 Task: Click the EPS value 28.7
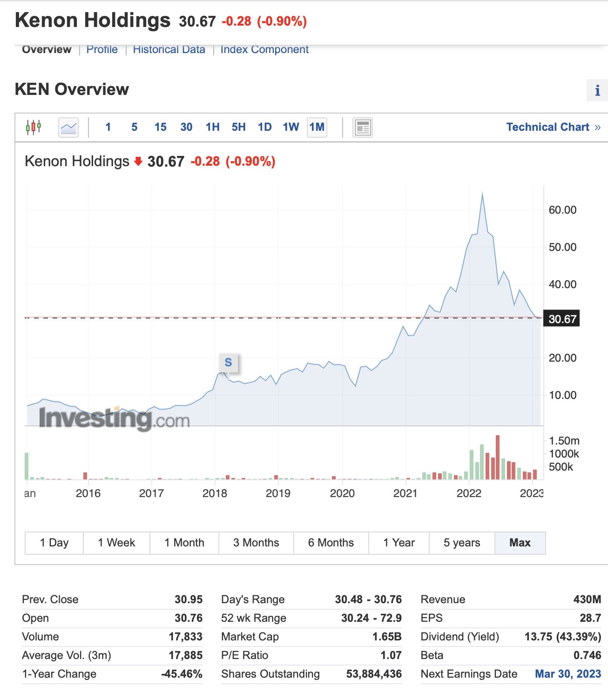(590, 618)
